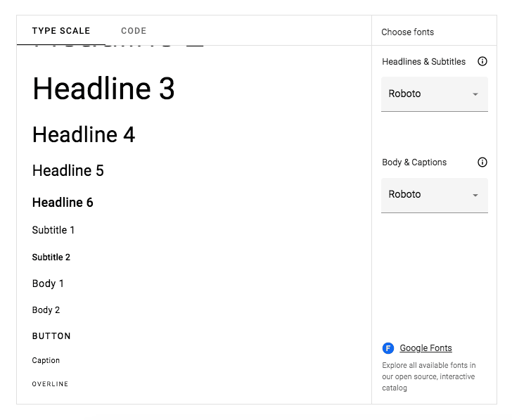
Task: Choose the Body 1 type style
Action: (48, 284)
